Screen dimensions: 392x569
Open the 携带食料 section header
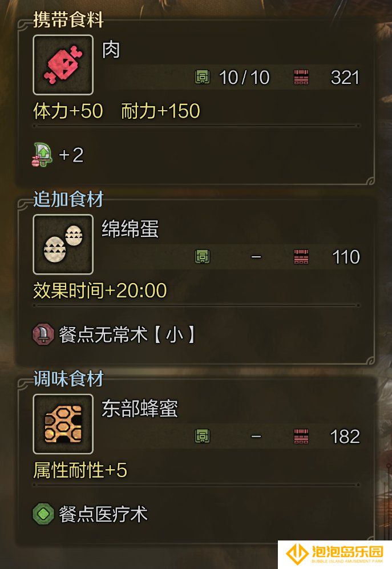[x=68, y=19]
